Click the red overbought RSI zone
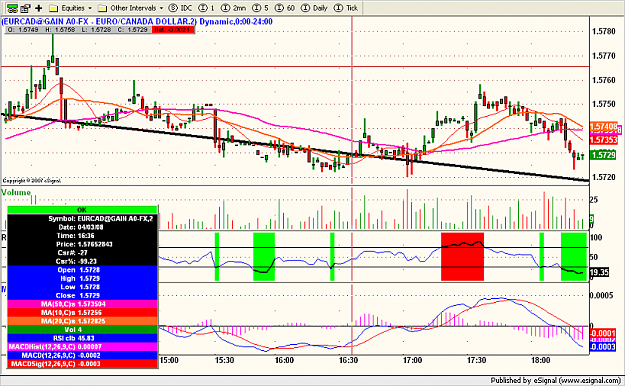This screenshot has height=386, width=625. (x=462, y=257)
